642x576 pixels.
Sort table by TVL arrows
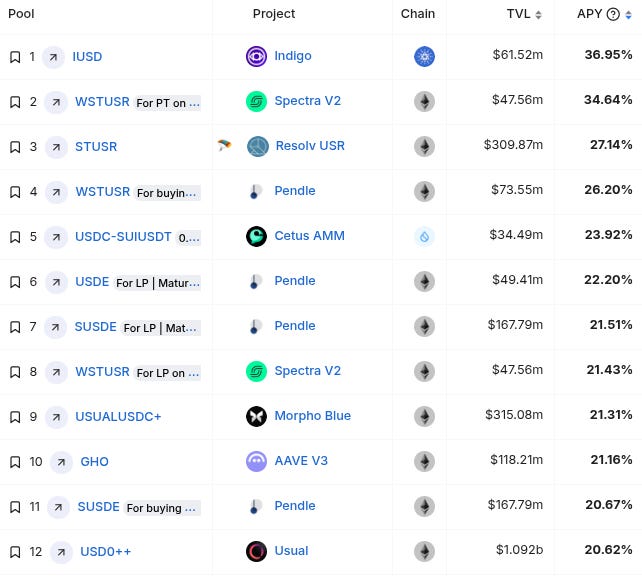[x=538, y=15]
